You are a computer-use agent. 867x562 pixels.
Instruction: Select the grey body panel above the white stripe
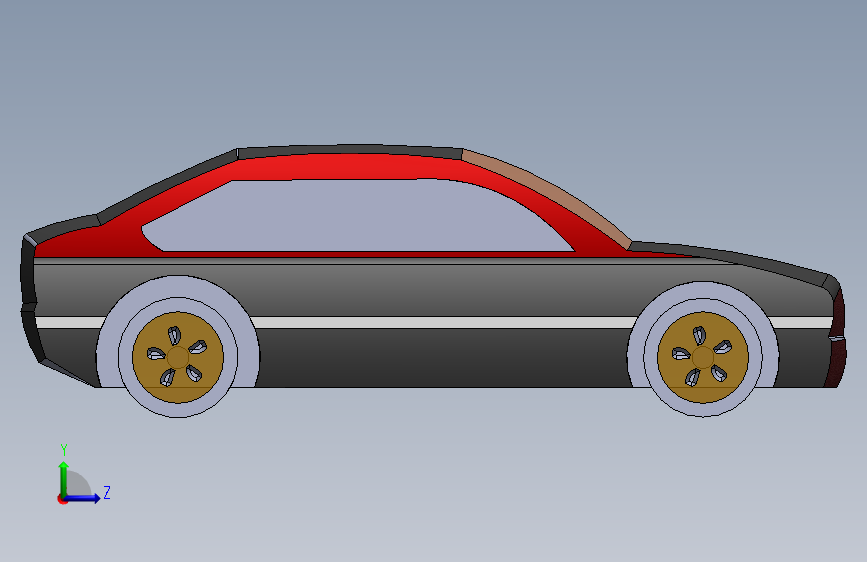coord(442,290)
